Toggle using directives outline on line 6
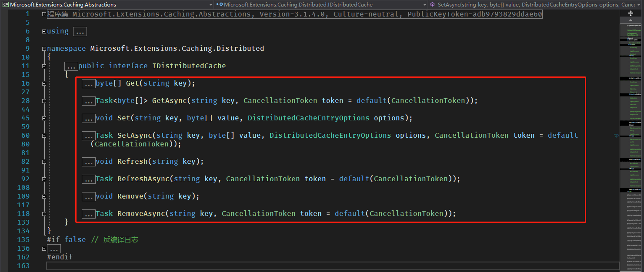644x272 pixels. [44, 31]
